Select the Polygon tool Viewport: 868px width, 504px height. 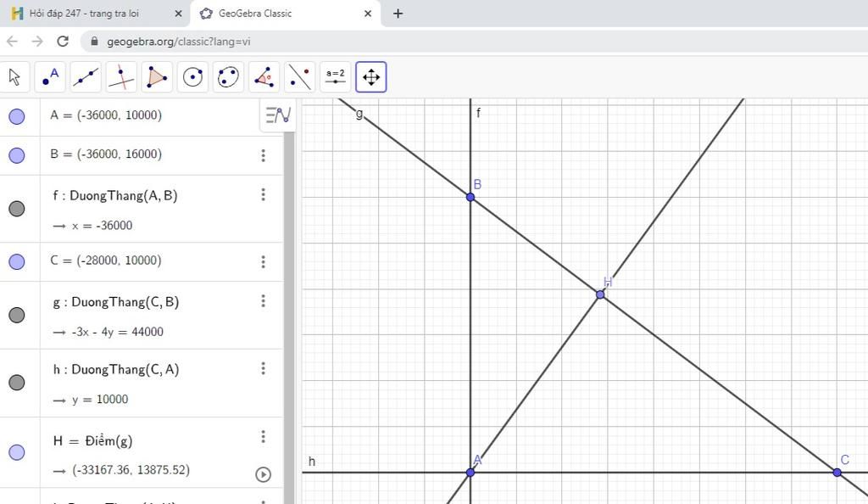pyautogui.click(x=157, y=77)
